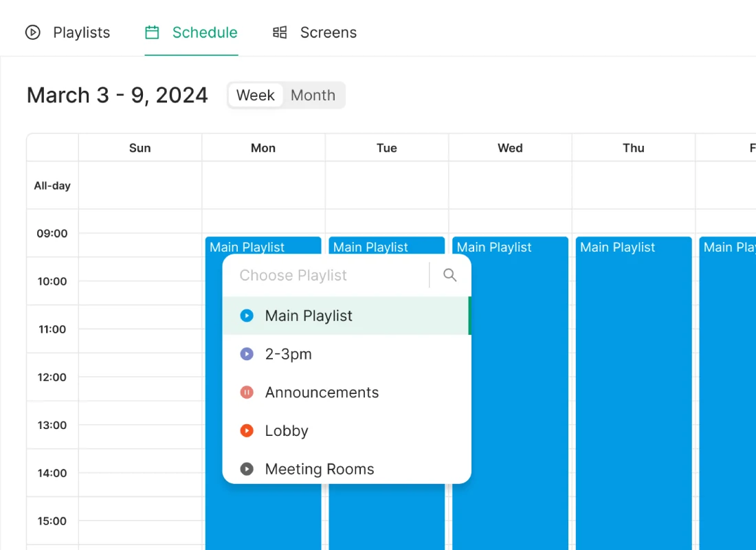Viewport: 756px width, 550px height.
Task: Pick Announcements from the playlist list
Action: pyautogui.click(x=346, y=393)
